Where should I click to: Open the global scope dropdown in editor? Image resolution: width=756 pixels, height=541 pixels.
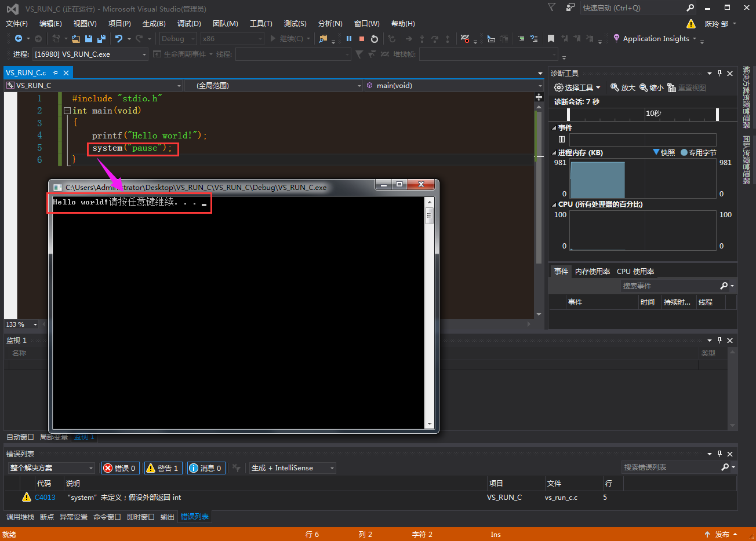tap(274, 86)
